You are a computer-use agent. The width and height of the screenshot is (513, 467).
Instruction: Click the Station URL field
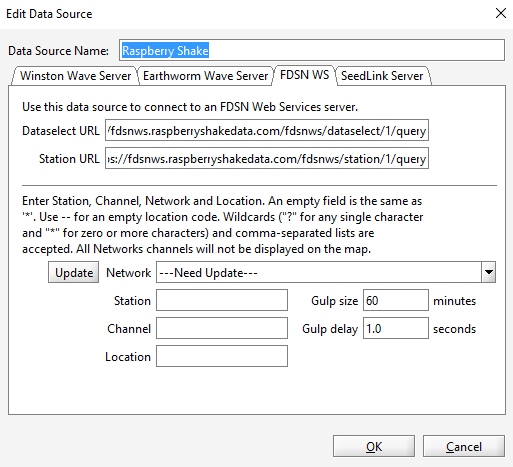point(267,158)
